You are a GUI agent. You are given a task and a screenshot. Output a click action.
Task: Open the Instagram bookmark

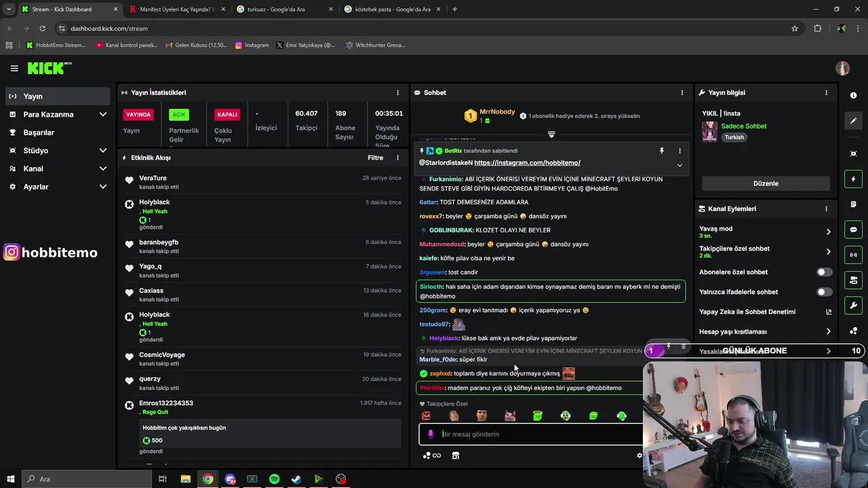[252, 45]
